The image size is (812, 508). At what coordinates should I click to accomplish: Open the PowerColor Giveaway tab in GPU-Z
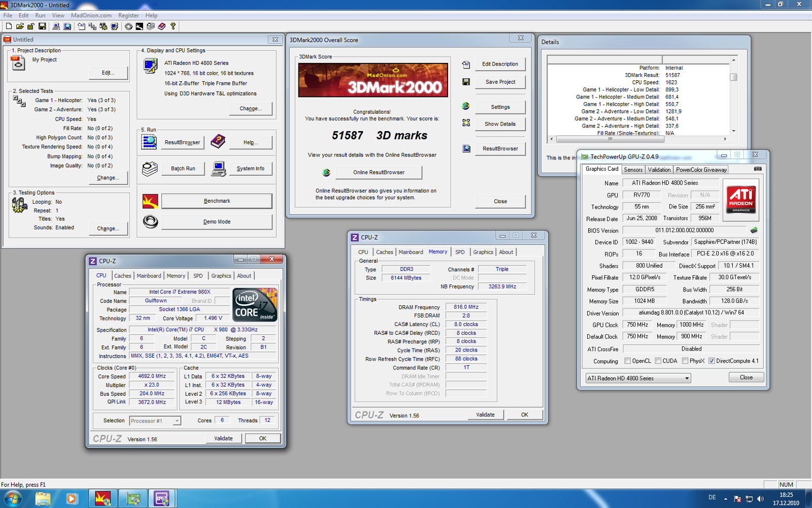pos(701,170)
